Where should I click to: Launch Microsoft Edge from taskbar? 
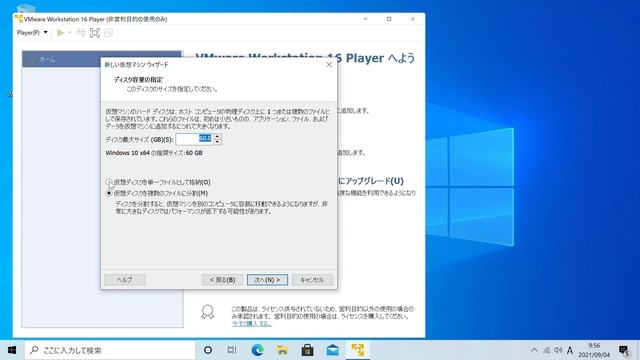point(257,350)
